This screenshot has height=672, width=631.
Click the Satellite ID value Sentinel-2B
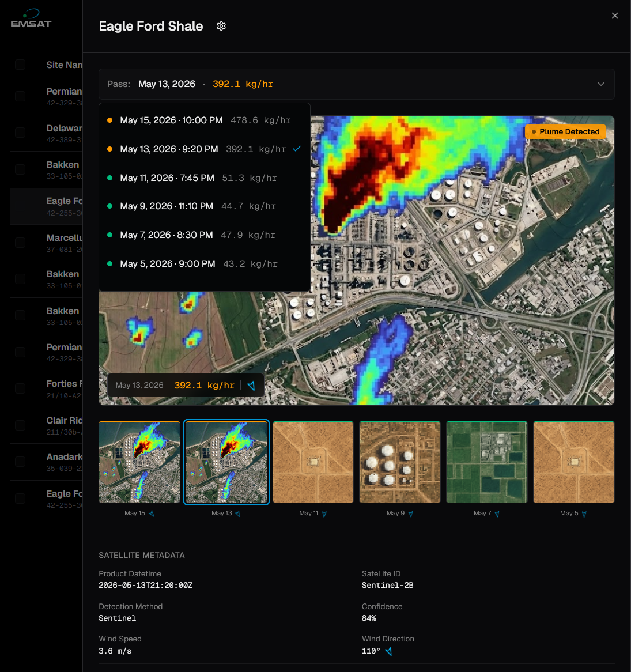pos(388,586)
